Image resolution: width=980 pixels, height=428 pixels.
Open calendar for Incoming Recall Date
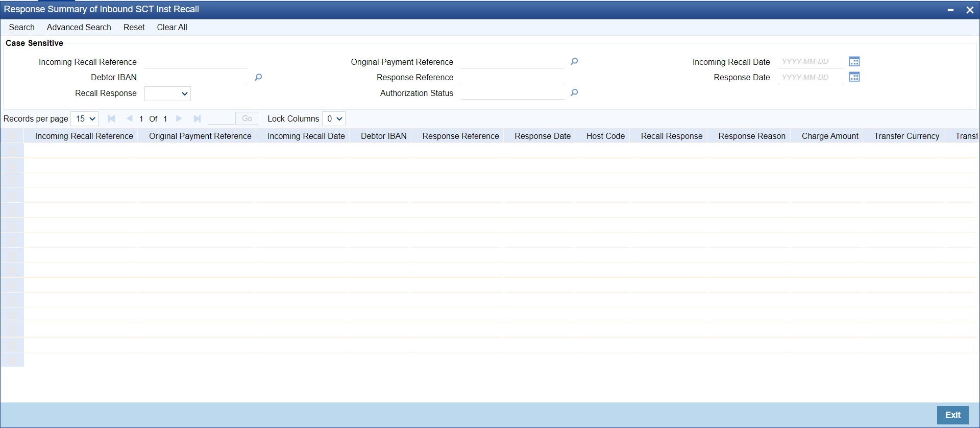pos(854,61)
